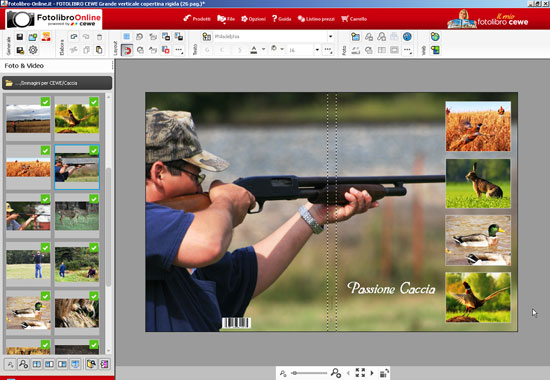Open the settings gear in Generale toolbar

tap(33, 50)
